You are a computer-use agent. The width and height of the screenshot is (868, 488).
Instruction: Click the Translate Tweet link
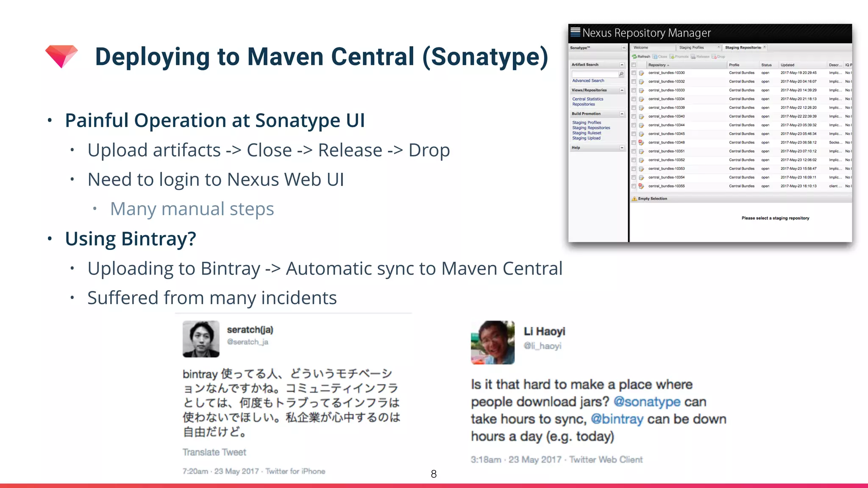tap(214, 452)
